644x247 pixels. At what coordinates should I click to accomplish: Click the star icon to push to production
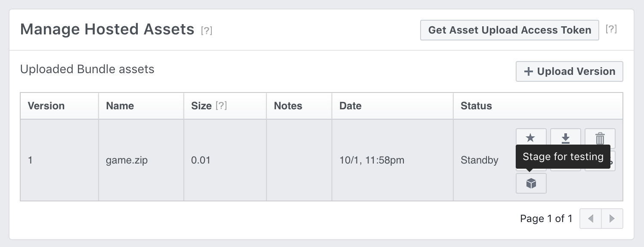(531, 138)
